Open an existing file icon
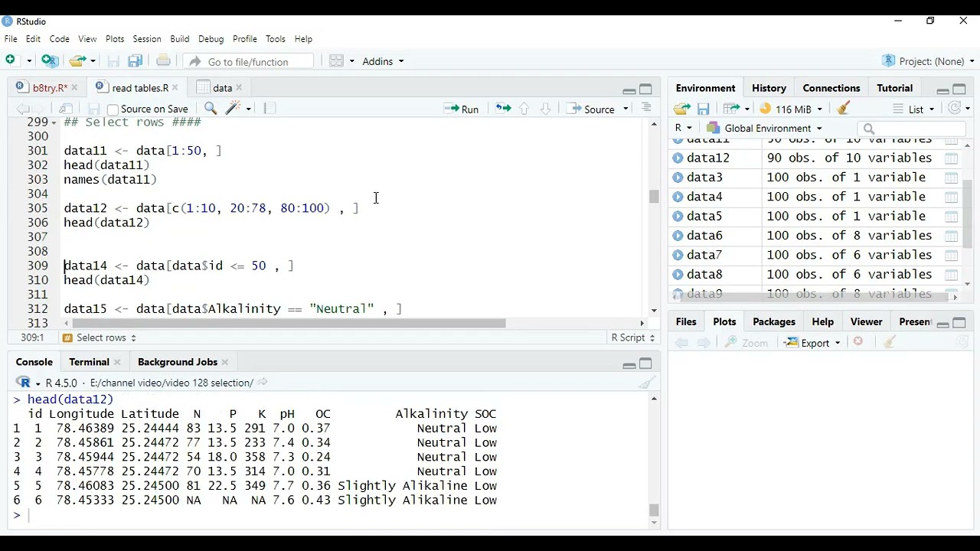The width and height of the screenshot is (980, 551). click(77, 61)
